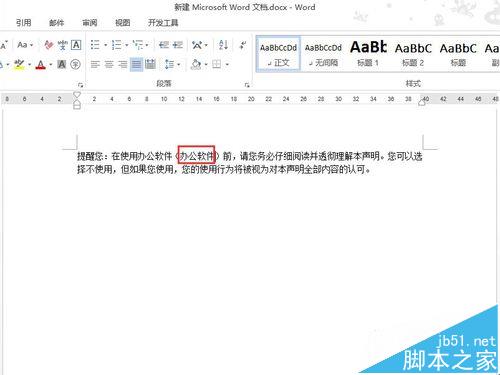
Task: Open the Multilevel List dropdown arrow
Action: pyautogui.click(x=147, y=45)
